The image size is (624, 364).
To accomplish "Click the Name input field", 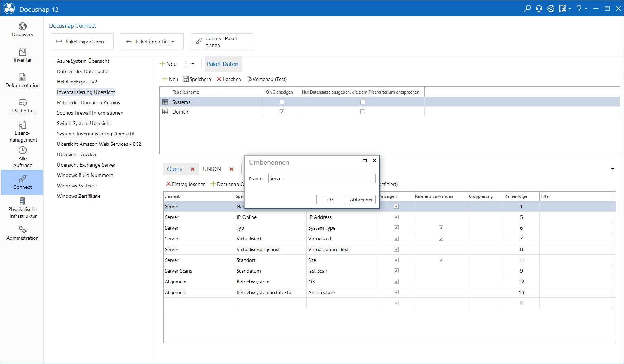I will coord(322,178).
